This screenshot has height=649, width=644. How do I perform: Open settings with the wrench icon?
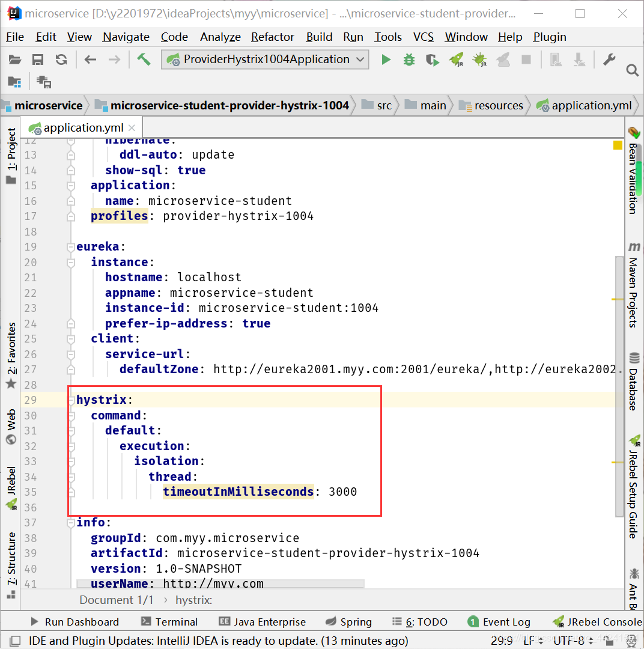point(609,59)
